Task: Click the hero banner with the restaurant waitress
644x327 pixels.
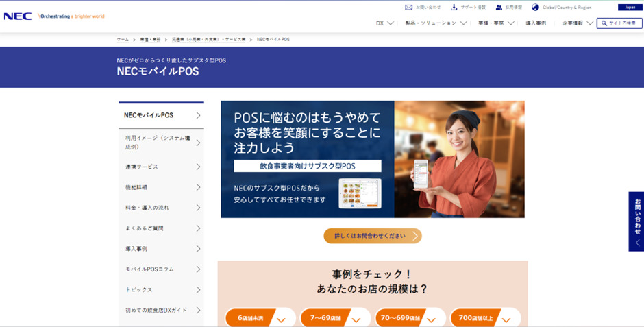Action: tap(373, 160)
